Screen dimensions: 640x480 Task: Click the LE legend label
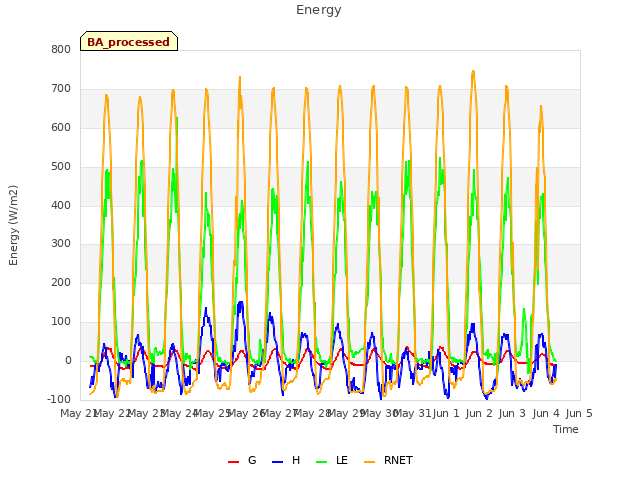342,460
